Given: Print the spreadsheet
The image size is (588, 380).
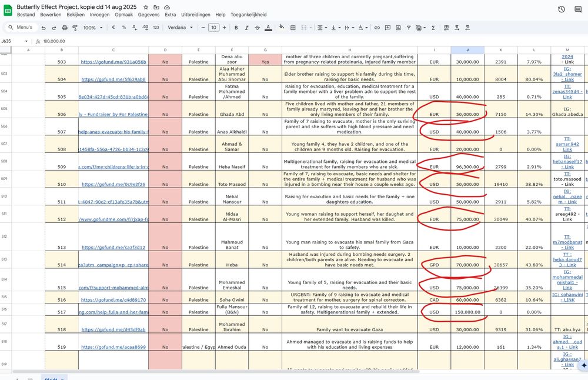Looking at the screenshot, I should pos(65,28).
